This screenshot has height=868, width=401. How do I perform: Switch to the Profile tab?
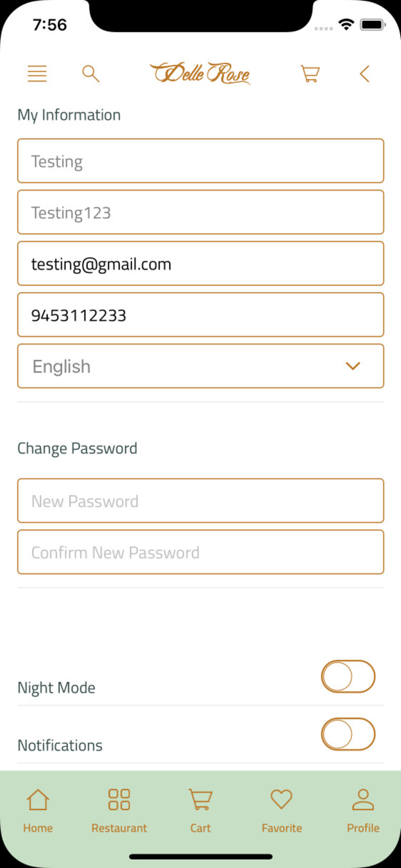[x=363, y=811]
